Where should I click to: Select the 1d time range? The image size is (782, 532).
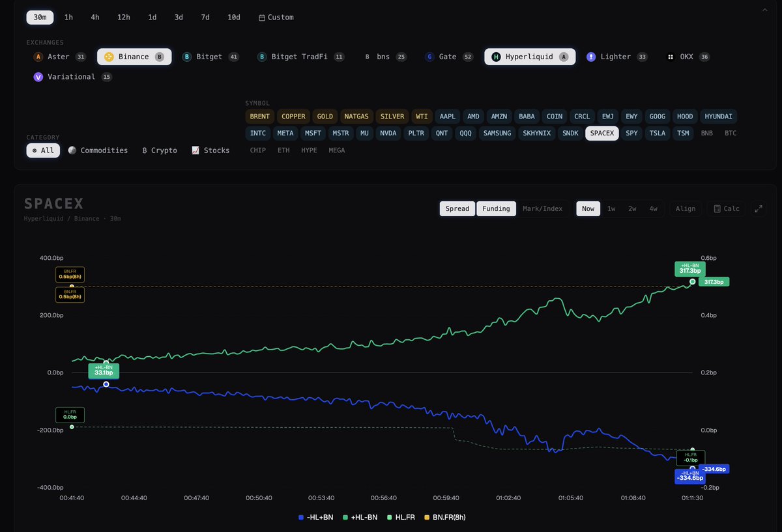tap(152, 17)
